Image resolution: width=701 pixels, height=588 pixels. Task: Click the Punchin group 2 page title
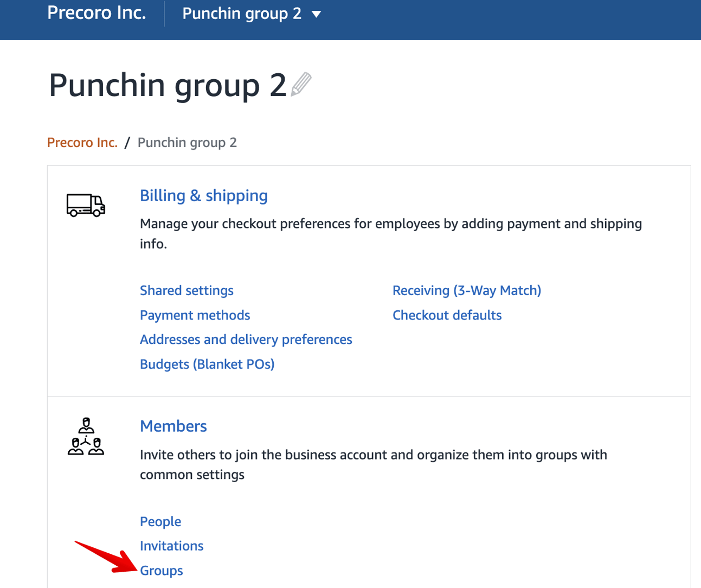tap(167, 85)
